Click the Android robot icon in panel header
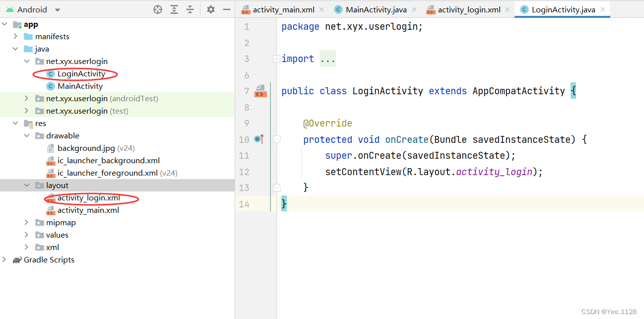This screenshot has width=644, height=319. 10,9
